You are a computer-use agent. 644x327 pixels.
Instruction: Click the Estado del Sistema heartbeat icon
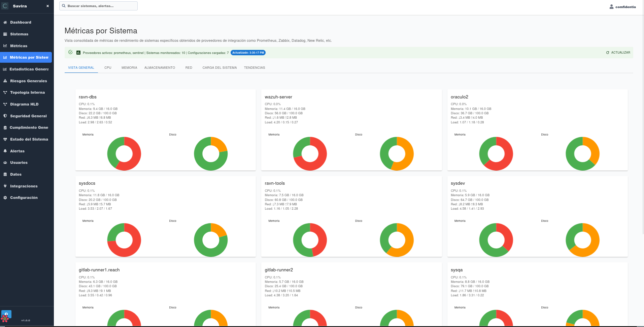coord(5,139)
